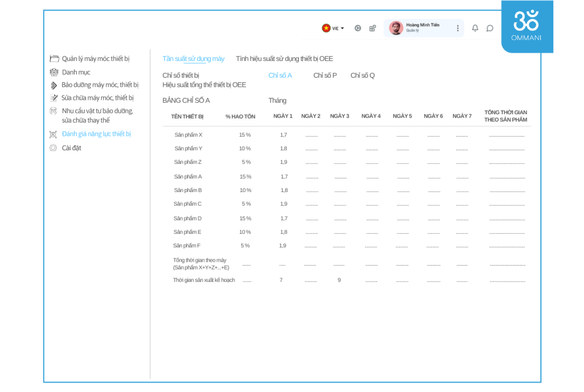Go to Sửa chữa máy móc, thiết bị
The width and height of the screenshot is (584, 392).
(x=98, y=98)
